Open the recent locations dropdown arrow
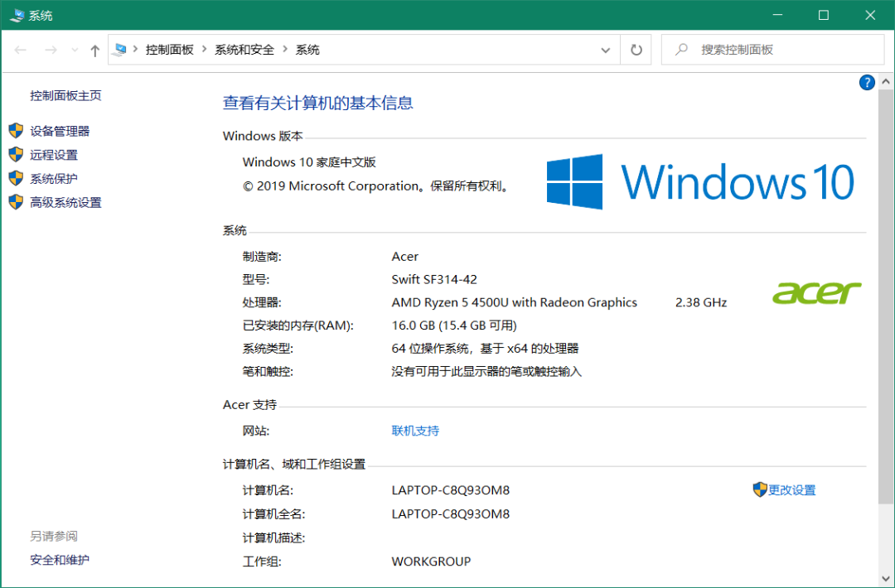The image size is (895, 588). pos(75,51)
